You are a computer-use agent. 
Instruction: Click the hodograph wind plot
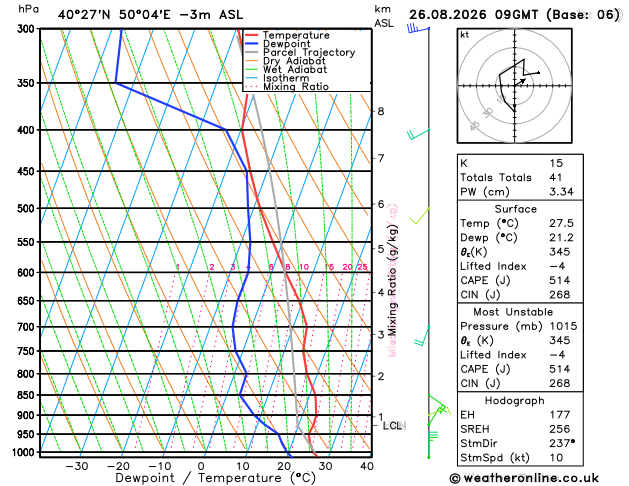click(x=514, y=85)
